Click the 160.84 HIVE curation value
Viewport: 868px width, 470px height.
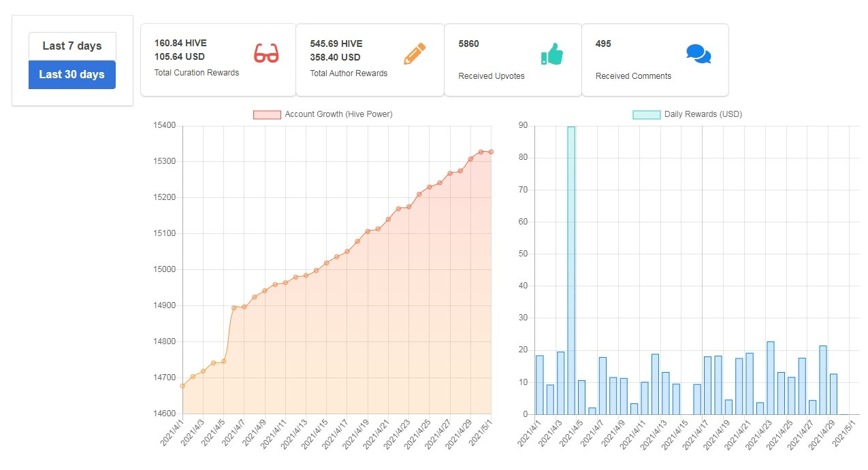(x=180, y=43)
